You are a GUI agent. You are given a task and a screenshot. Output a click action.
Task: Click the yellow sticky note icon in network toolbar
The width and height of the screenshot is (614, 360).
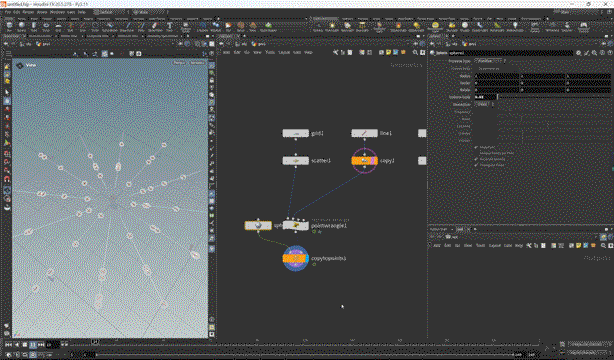tap(388, 52)
